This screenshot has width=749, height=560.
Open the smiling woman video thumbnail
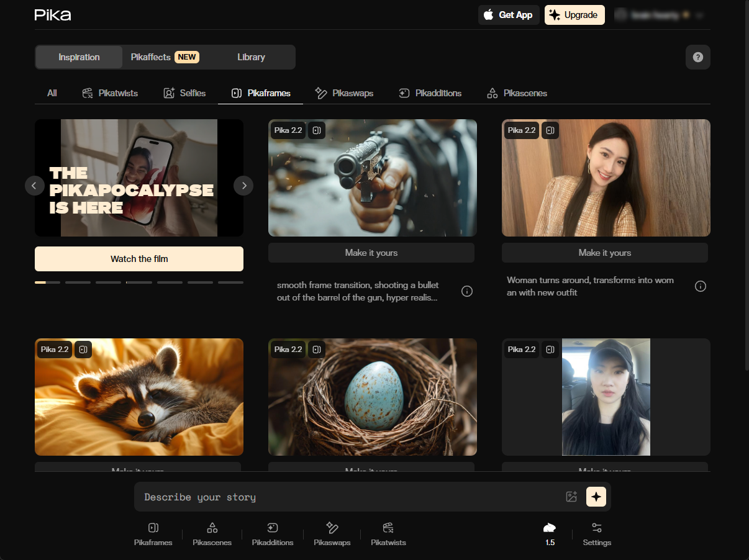tap(606, 178)
